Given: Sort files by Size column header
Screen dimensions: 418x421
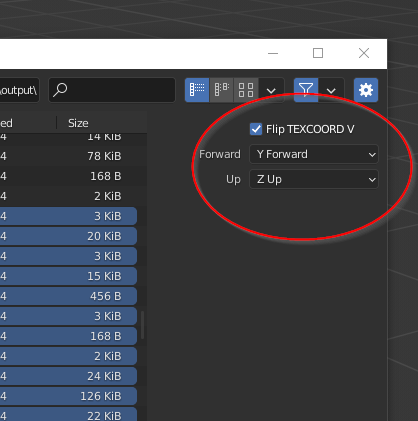Looking at the screenshot, I should click(78, 123).
